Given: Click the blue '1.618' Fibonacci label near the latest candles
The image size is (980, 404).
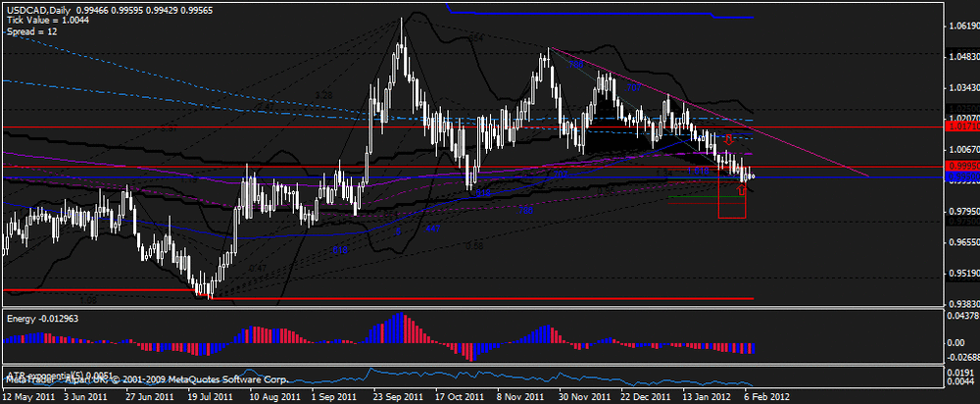Looking at the screenshot, I should [697, 171].
